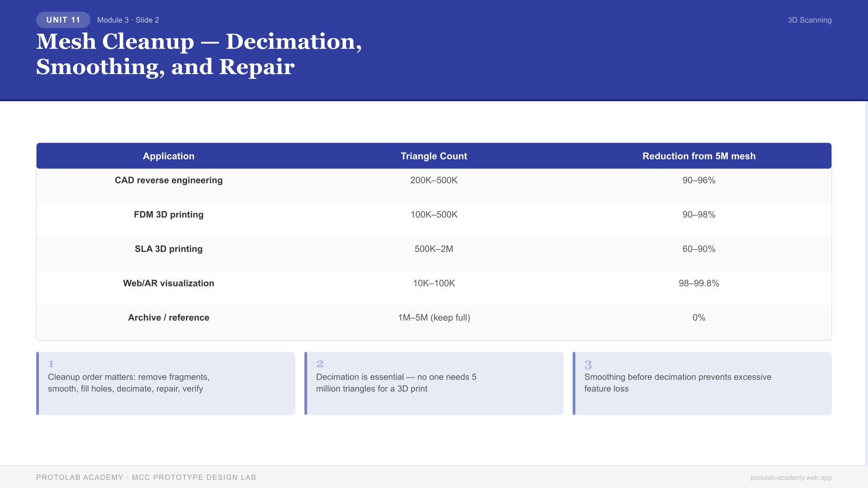
Task: Click numbered card 2 about decimation
Action: [434, 383]
